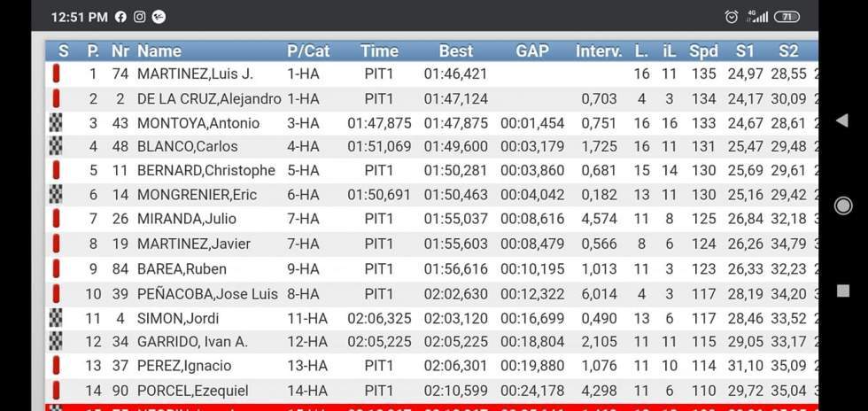Tap the Instagram notification icon

click(x=140, y=17)
